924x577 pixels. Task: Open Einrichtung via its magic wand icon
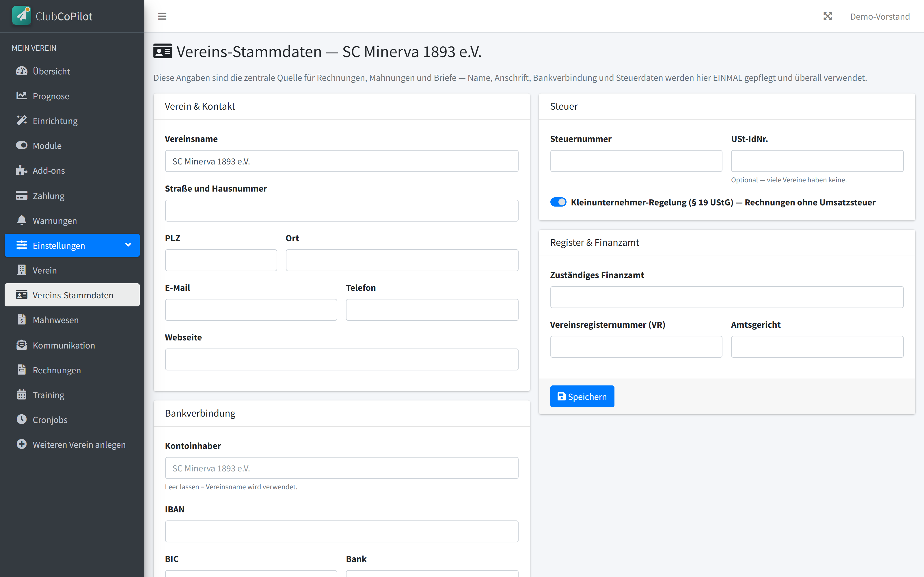pos(22,121)
